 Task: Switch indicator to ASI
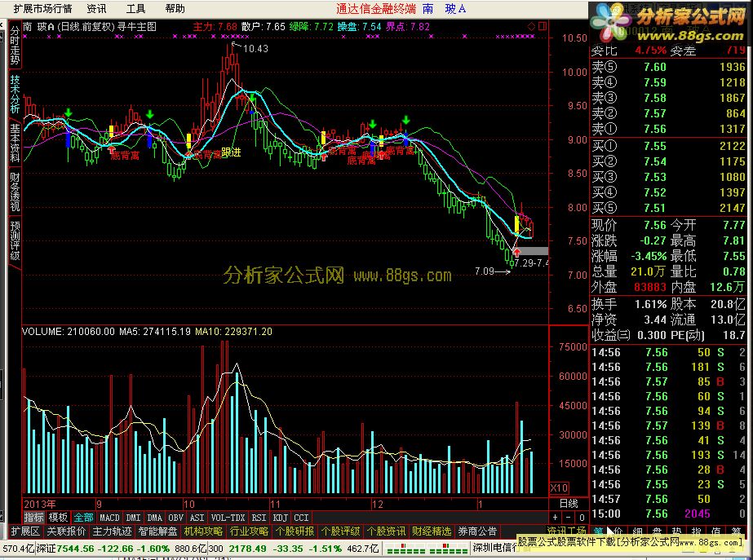click(197, 518)
